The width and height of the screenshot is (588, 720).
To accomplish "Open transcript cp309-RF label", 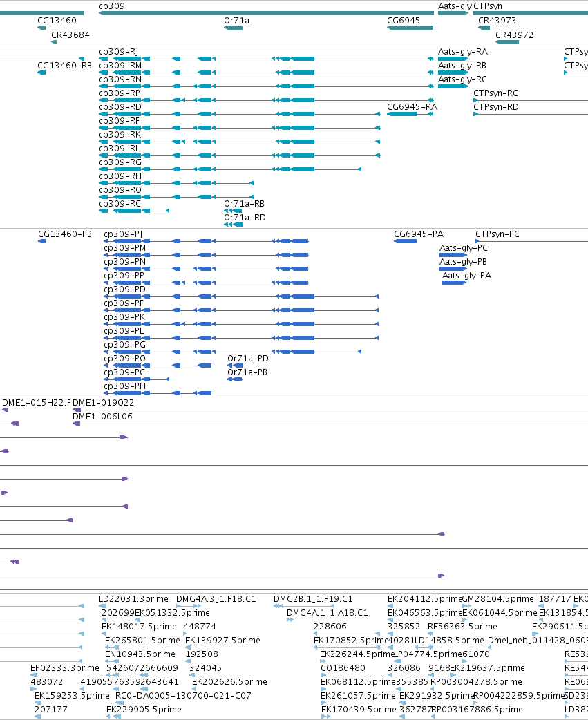I will point(119,121).
